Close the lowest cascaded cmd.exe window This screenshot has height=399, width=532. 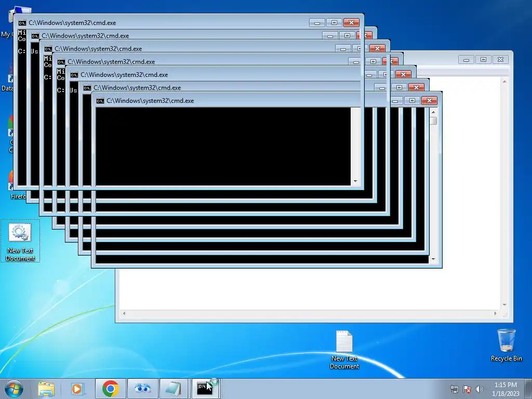[x=429, y=100]
